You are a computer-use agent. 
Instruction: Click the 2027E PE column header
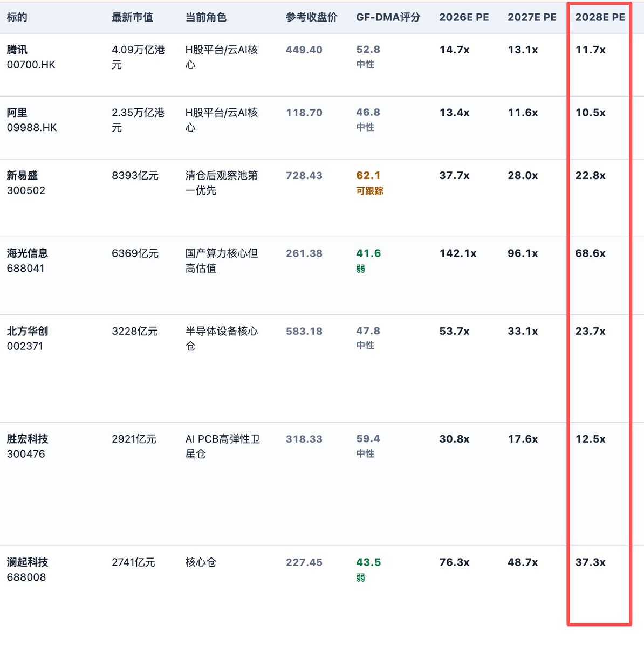[532, 17]
